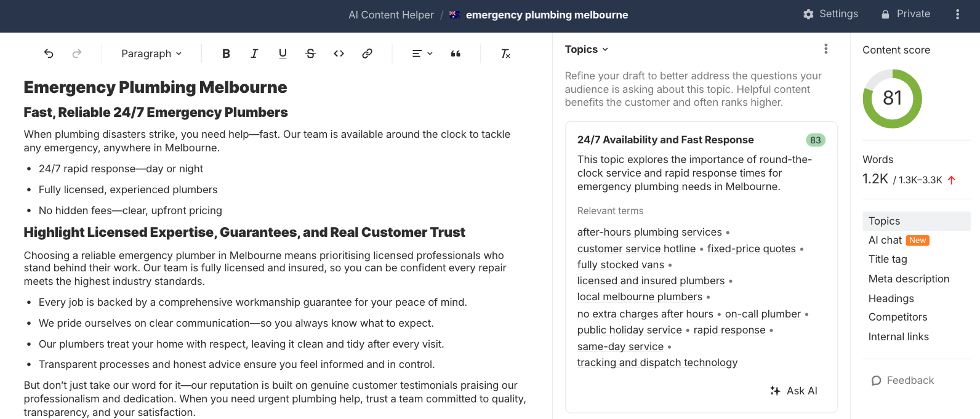Expand the Topics panel dropdown
980x419 pixels.
point(587,49)
